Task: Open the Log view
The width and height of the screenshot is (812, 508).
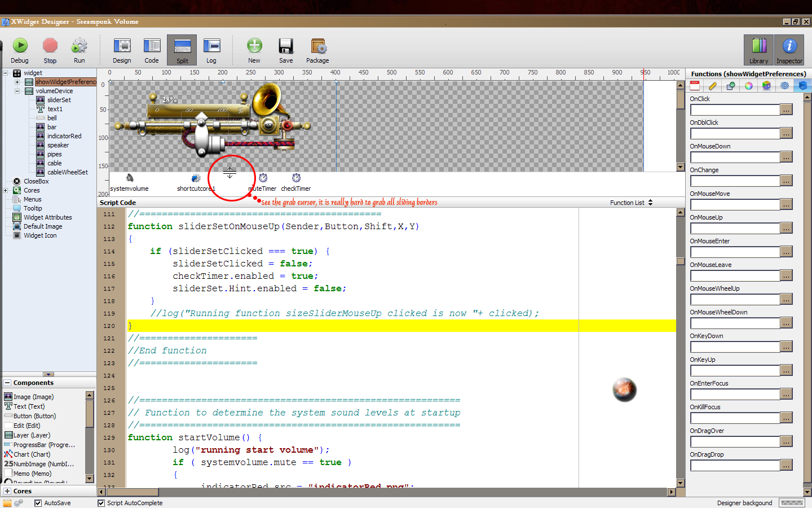Action: point(211,50)
